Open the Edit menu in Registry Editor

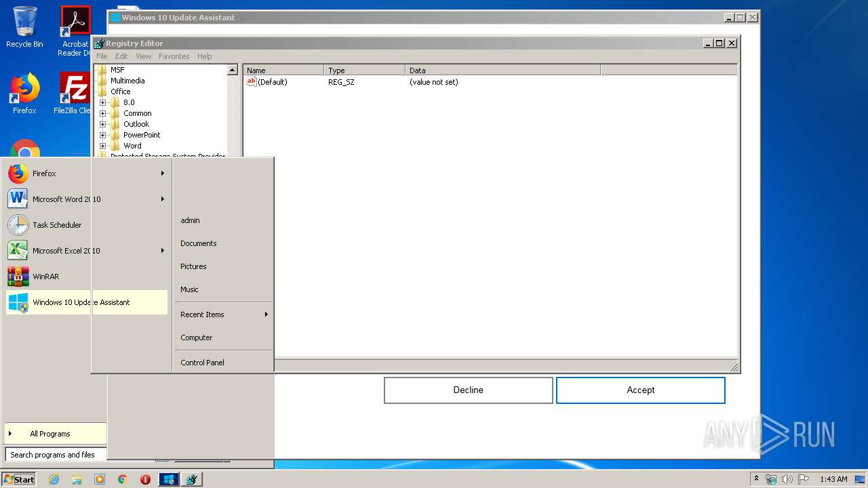point(121,56)
